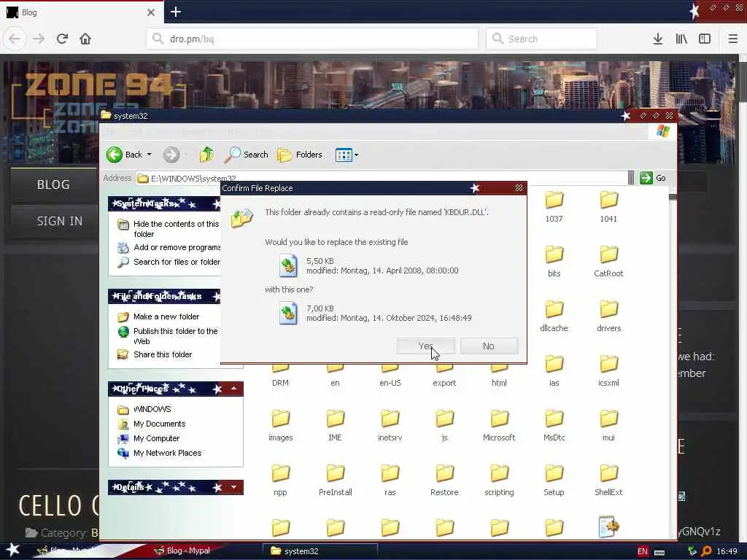The width and height of the screenshot is (747, 560).
Task: Open My Computer in Other Places
Action: (149, 438)
